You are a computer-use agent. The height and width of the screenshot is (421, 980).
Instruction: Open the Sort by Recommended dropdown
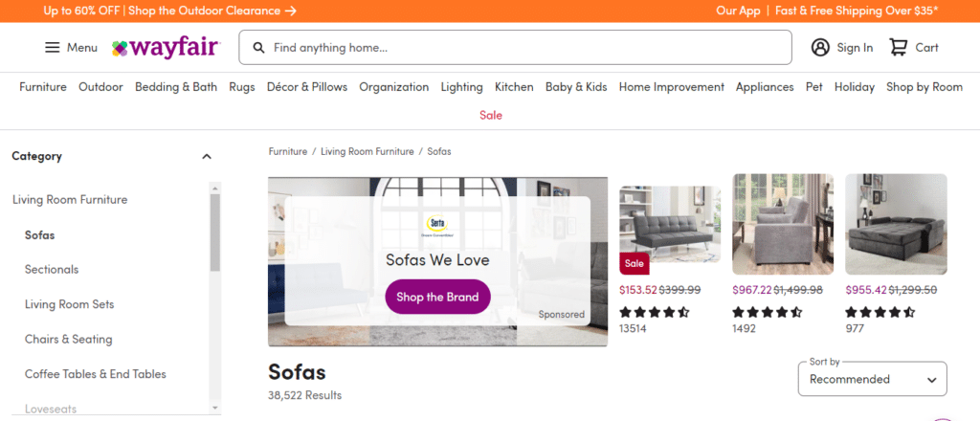pyautogui.click(x=873, y=379)
